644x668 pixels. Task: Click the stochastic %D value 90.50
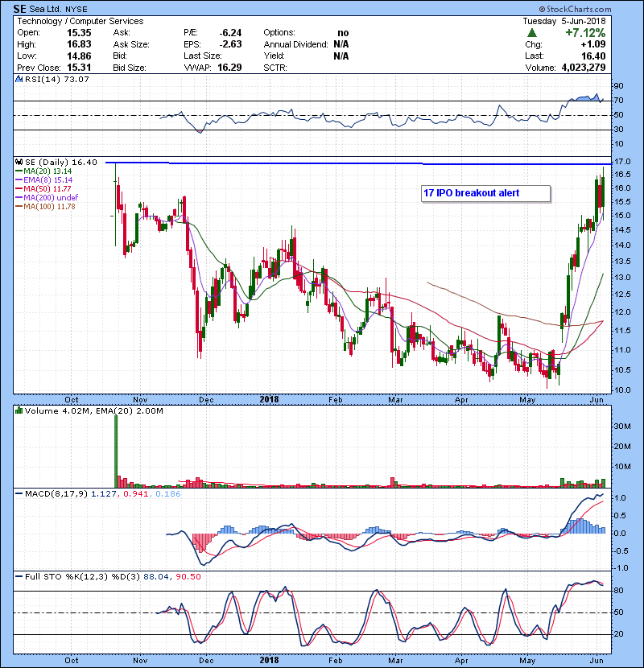[188, 577]
